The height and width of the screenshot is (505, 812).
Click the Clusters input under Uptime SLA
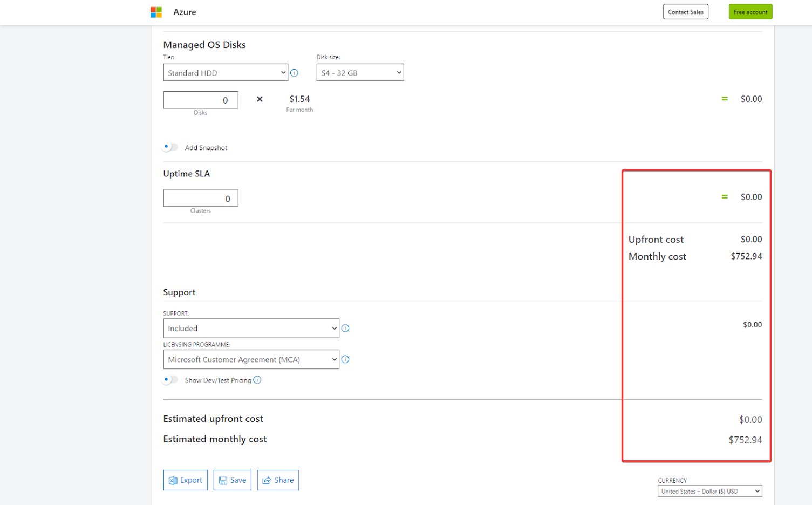click(200, 198)
